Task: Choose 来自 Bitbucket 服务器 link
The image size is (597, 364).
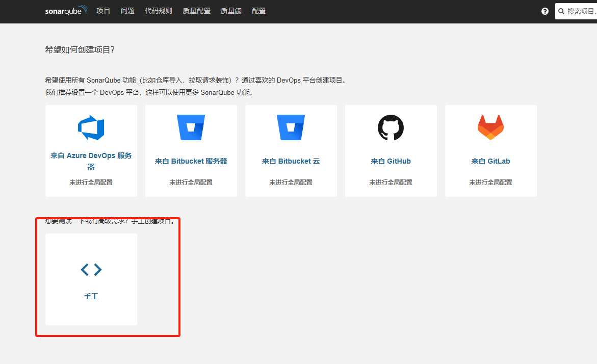Action: (x=191, y=161)
